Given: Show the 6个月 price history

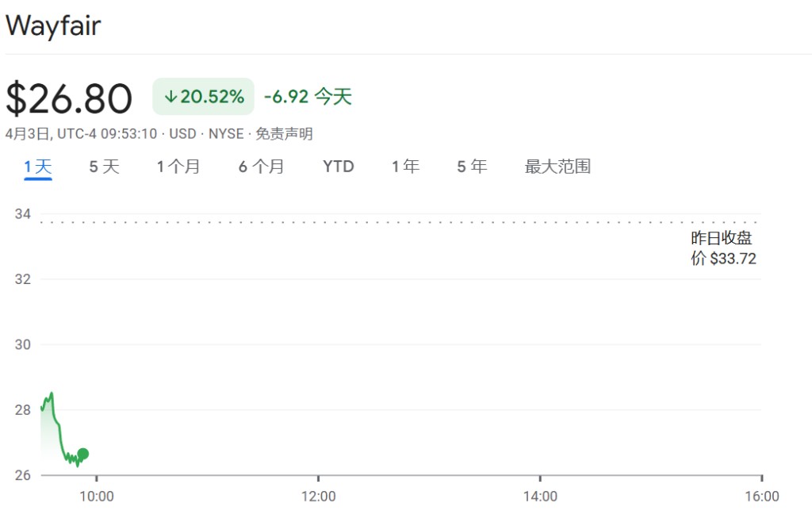Looking at the screenshot, I should click(x=261, y=167).
